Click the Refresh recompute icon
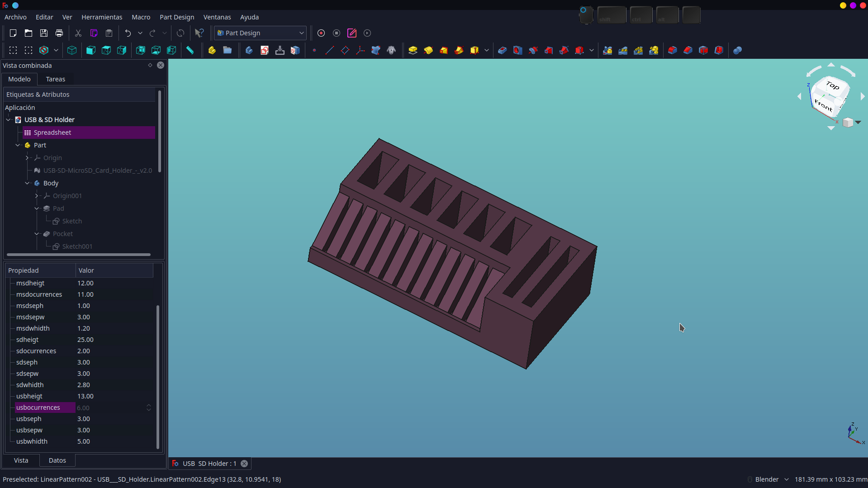Viewport: 868px width, 488px height. tap(180, 33)
